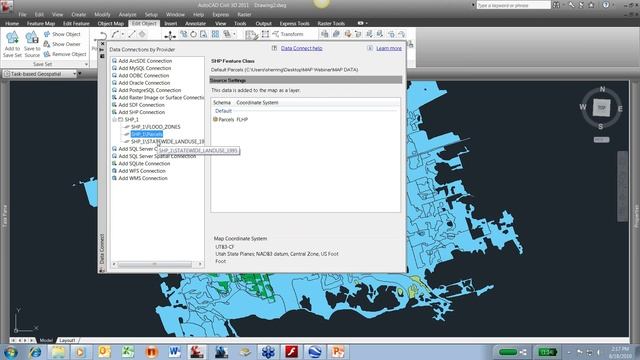Click Save to Source icon
The height and width of the screenshot is (360, 640).
click(x=32, y=38)
